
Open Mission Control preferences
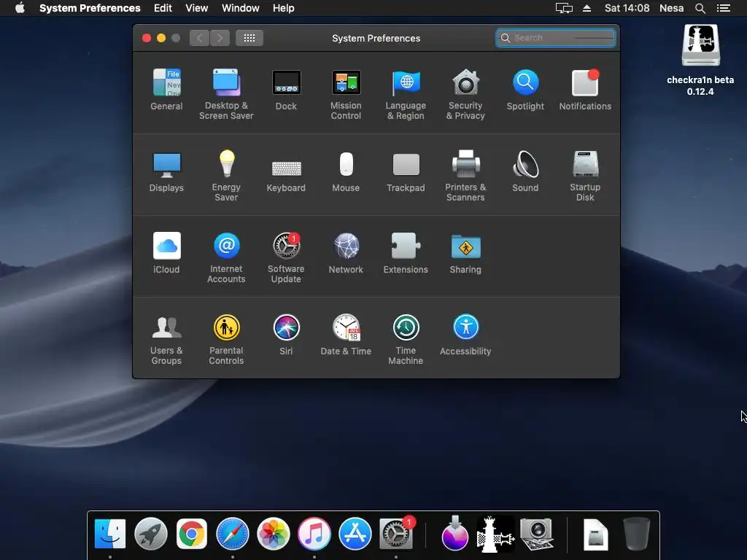pos(346,95)
